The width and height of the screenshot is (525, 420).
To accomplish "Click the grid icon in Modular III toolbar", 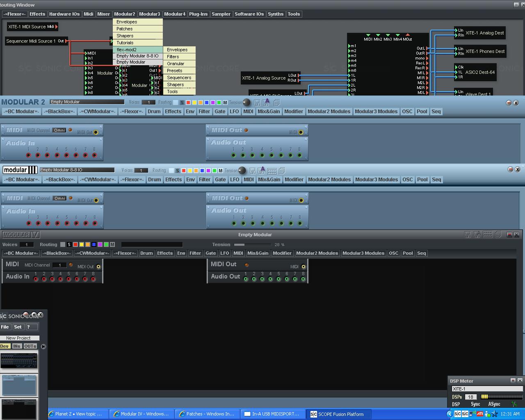I will pos(272,171).
